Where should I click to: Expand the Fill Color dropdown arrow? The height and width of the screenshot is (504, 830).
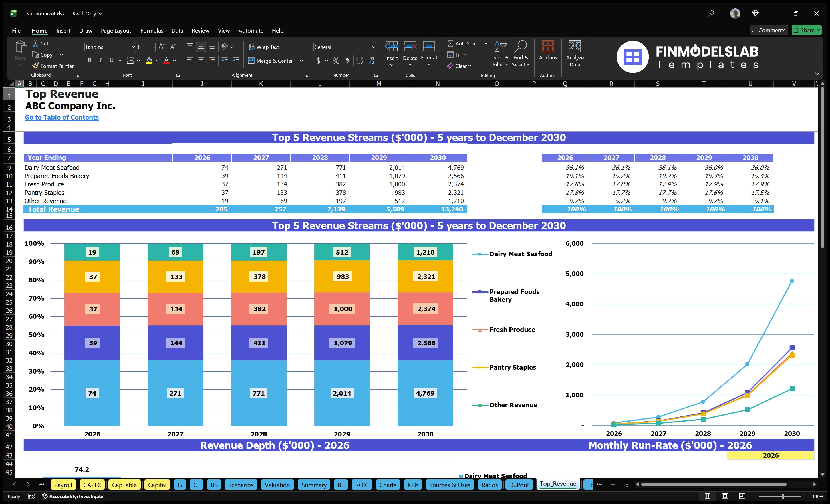coord(157,61)
